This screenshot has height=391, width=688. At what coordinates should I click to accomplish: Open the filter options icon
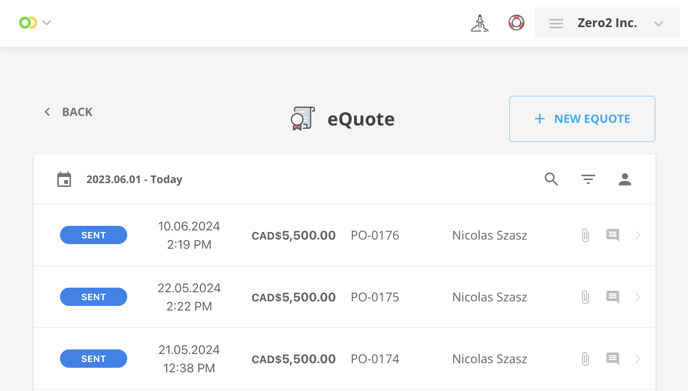click(588, 179)
